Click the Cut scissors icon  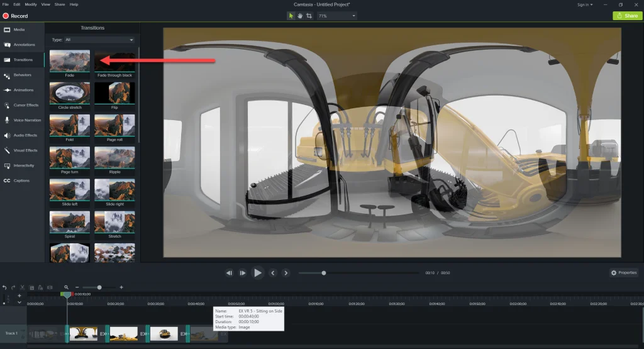(22, 287)
